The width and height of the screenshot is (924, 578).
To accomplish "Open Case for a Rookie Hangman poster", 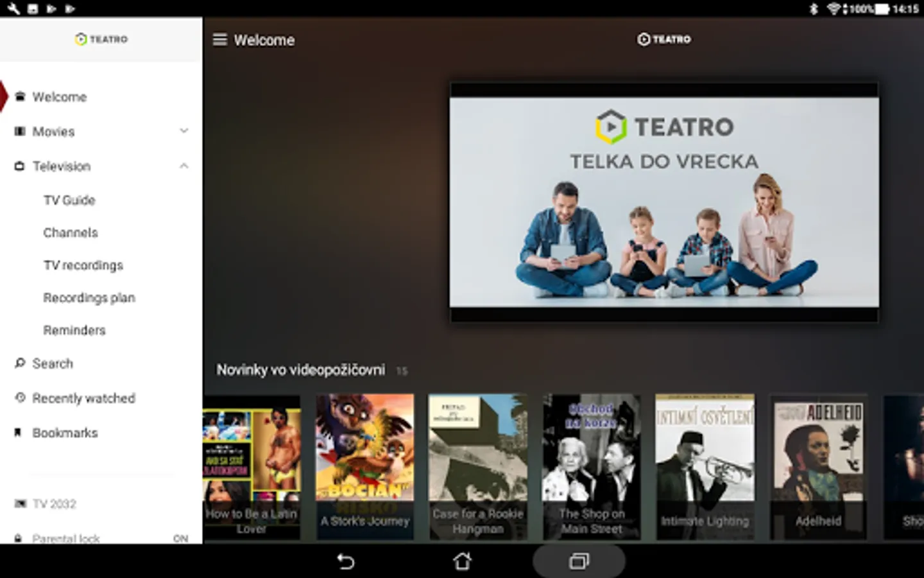I will 478,467.
